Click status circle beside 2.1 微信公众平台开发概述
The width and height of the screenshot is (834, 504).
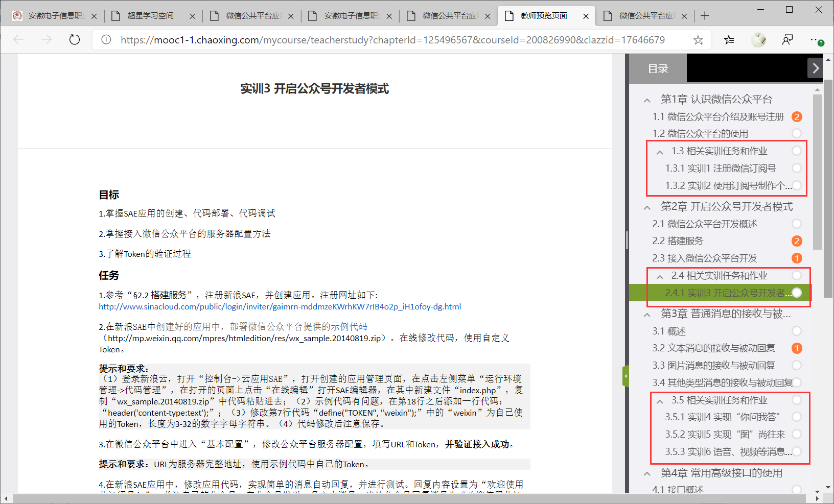796,224
